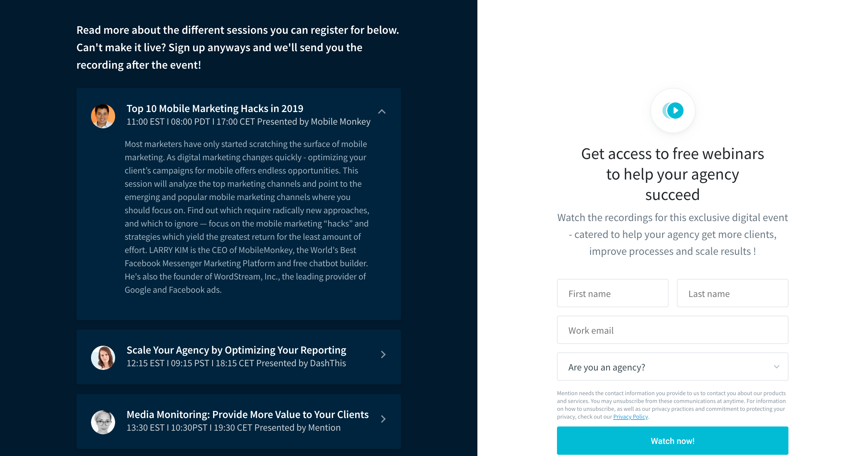868x456 pixels.
Task: Collapse the Top 10 Mobile Marketing Hacks session
Action: (x=382, y=111)
